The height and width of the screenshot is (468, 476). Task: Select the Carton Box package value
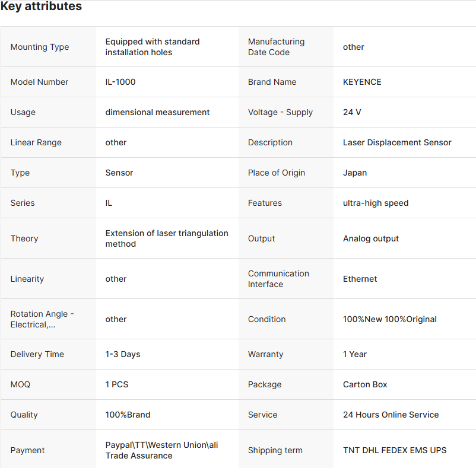[365, 384]
